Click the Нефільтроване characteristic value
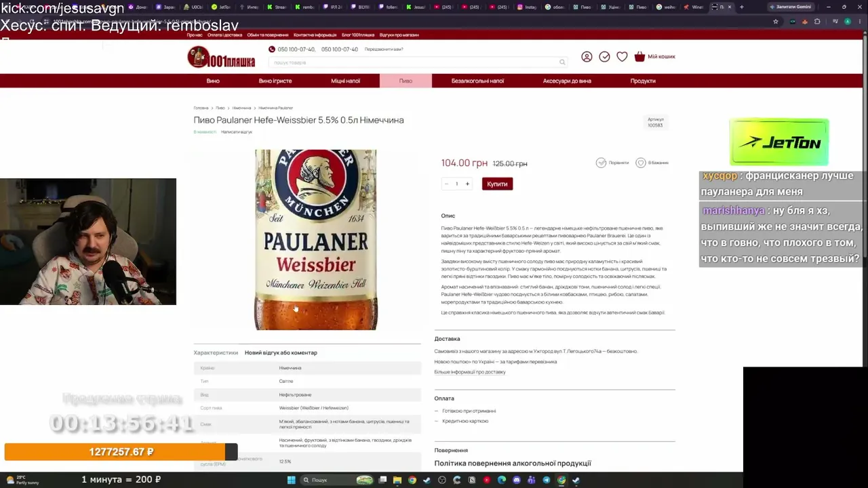Screen dimensions: 868x488 point(295,394)
